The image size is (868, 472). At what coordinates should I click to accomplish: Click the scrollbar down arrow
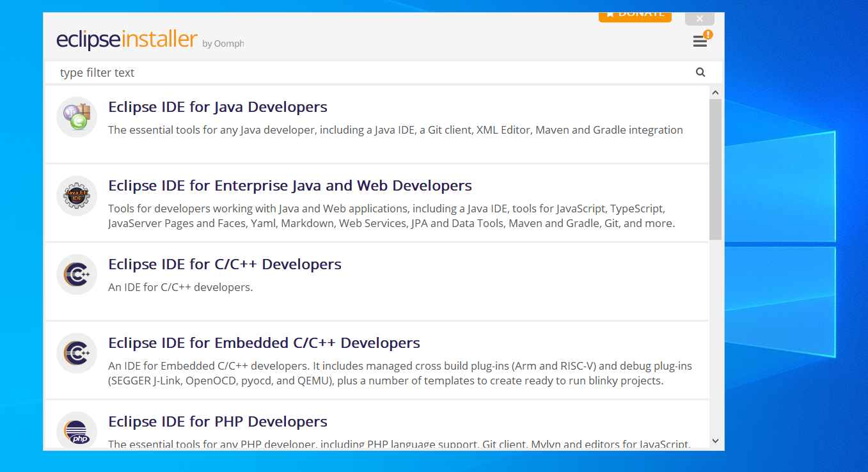(715, 441)
